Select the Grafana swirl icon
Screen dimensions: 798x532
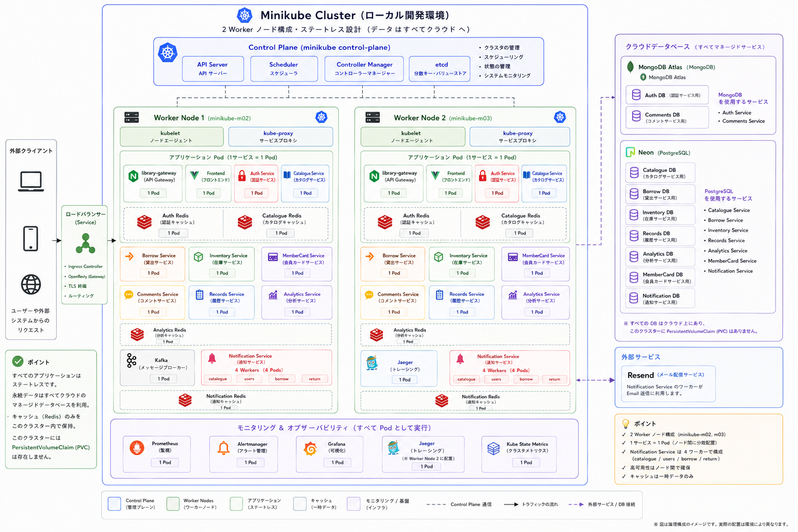coord(310,448)
